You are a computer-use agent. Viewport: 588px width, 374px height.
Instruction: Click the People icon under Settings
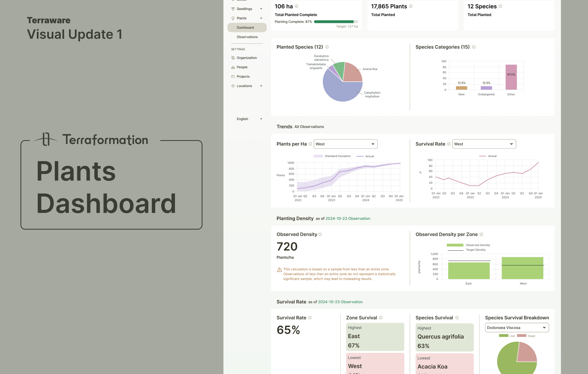point(233,67)
